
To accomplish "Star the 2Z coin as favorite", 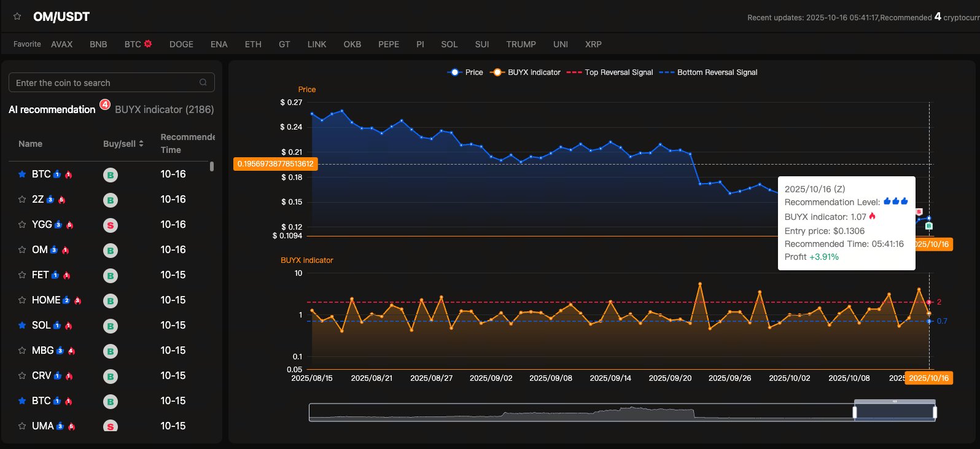I will (22, 200).
